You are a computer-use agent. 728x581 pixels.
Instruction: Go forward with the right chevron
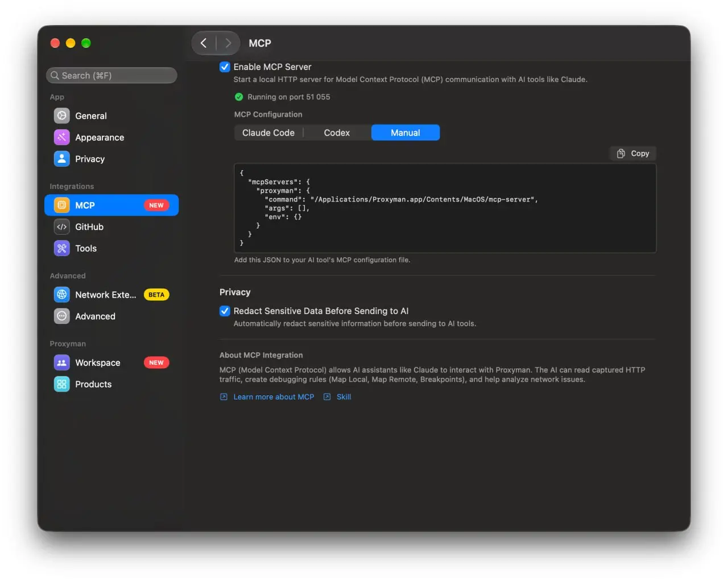(228, 43)
